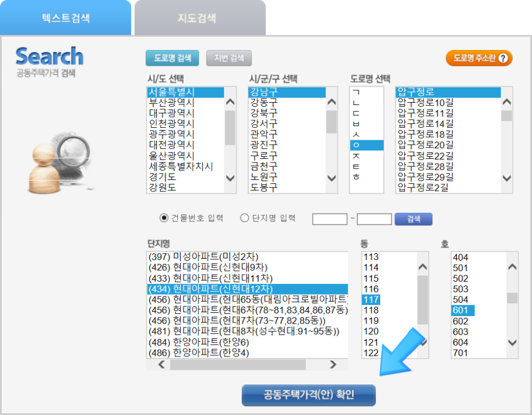Select the 지번 검색 tab button
The image size is (532, 415).
tap(229, 58)
